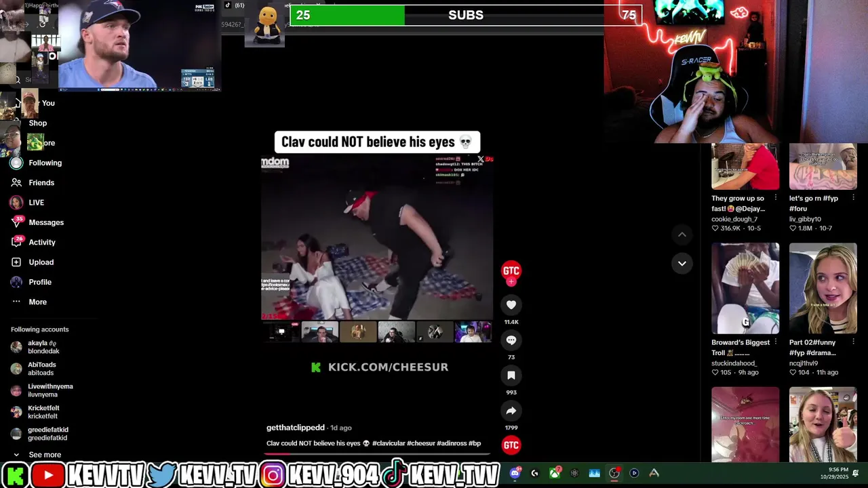Screen dimensions: 868x488
Task: Share the video using the arrow icon
Action: click(x=511, y=411)
